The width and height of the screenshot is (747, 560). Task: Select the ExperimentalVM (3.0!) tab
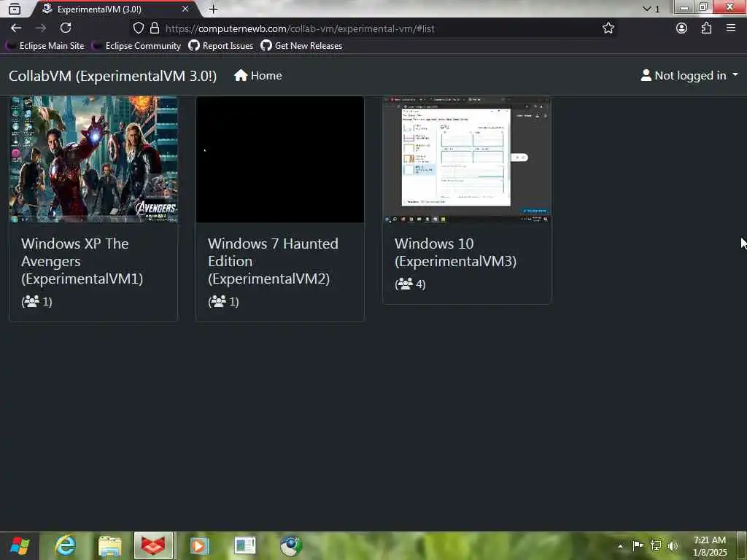click(115, 9)
